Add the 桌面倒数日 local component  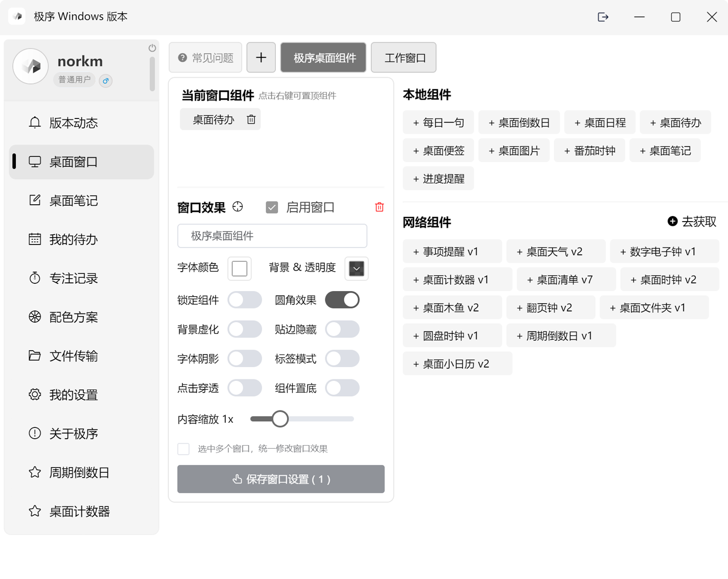pyautogui.click(x=519, y=123)
